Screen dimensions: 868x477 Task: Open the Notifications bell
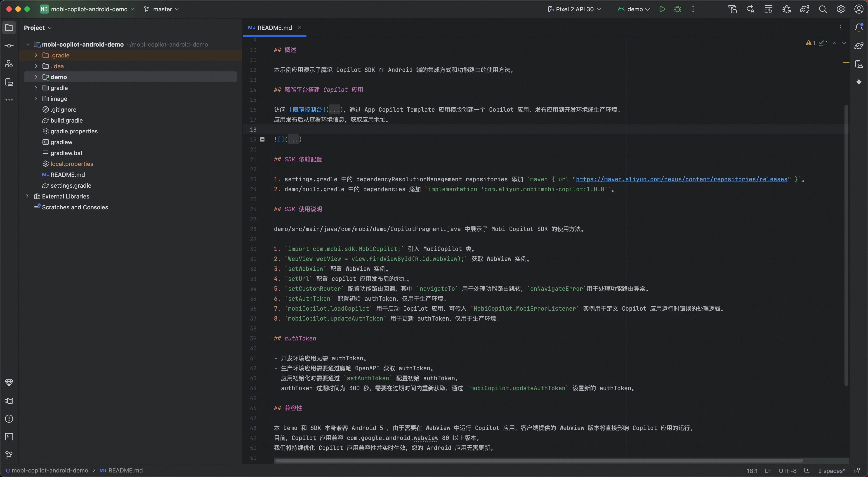859,28
